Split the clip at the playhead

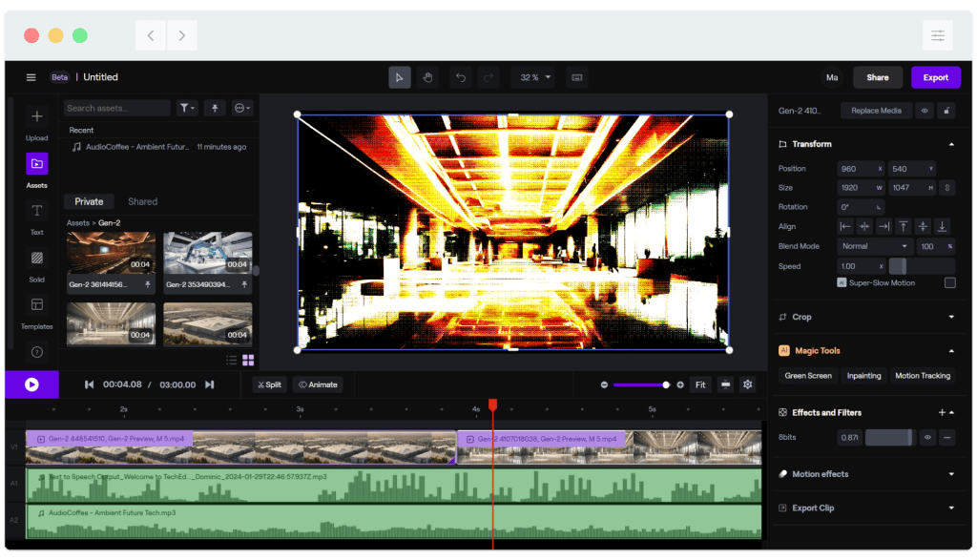[x=268, y=384]
